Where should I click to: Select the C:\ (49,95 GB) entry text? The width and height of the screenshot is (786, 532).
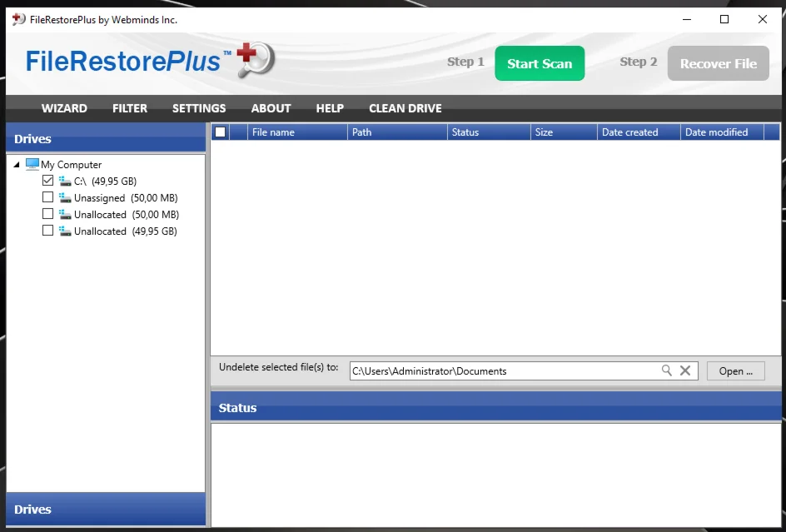(x=105, y=181)
